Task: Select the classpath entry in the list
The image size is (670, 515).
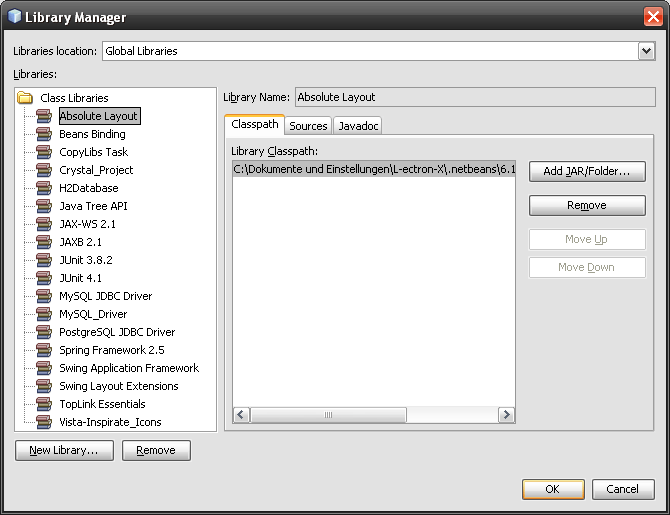Action: (373, 170)
